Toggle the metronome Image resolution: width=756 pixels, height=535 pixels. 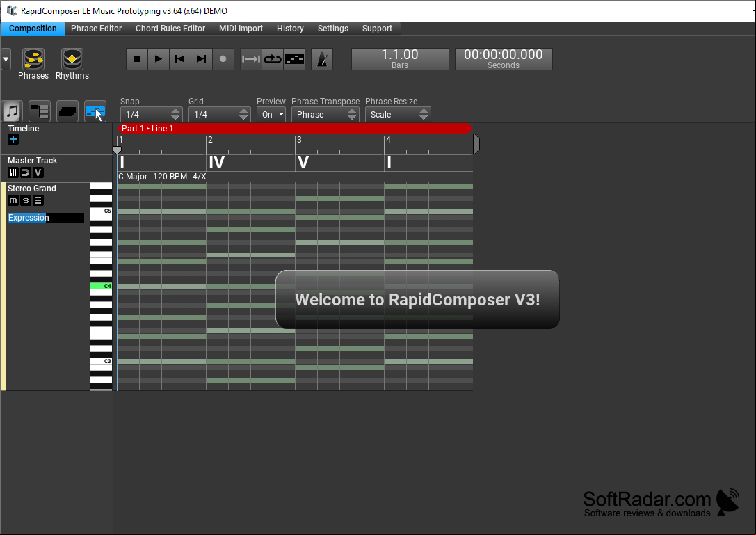(x=322, y=59)
